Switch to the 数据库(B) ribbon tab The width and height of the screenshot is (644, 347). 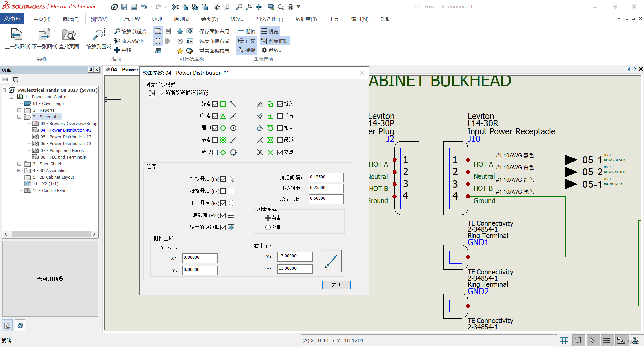click(306, 19)
